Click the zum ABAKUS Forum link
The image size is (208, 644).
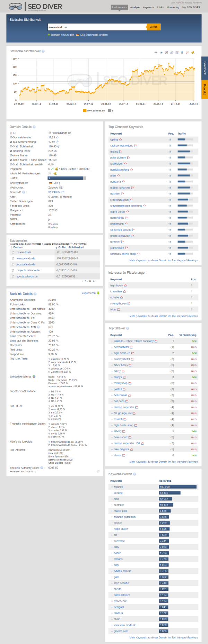tap(181, 2)
